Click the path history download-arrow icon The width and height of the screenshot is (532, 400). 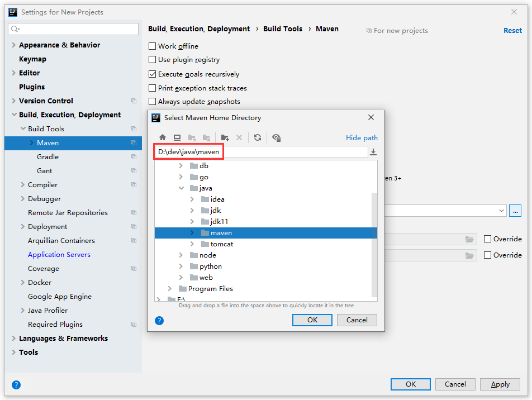point(373,152)
